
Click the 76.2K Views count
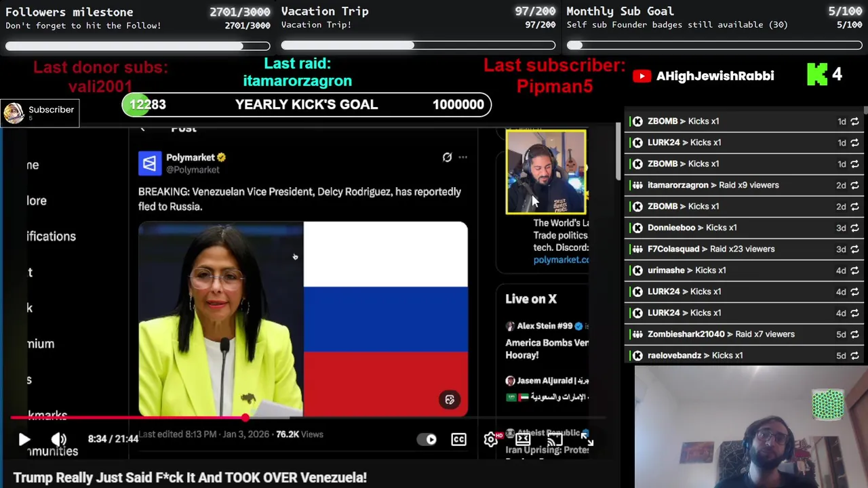pos(299,434)
